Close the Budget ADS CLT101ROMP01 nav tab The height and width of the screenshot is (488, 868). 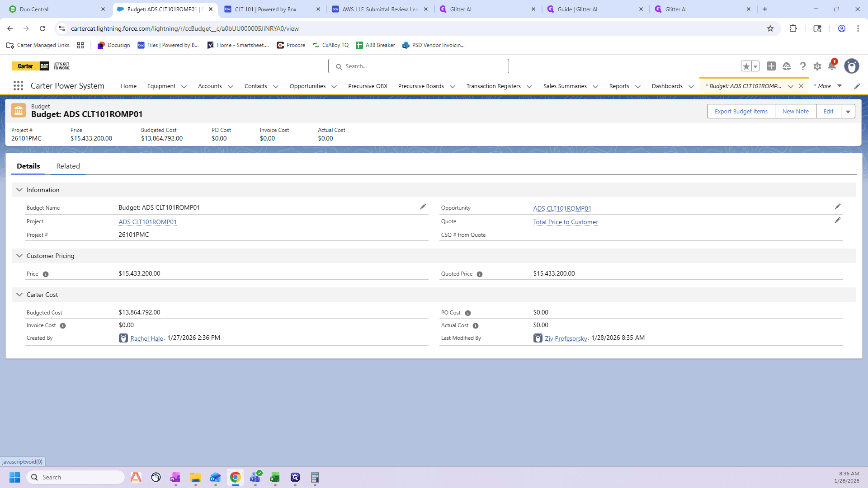click(x=801, y=86)
